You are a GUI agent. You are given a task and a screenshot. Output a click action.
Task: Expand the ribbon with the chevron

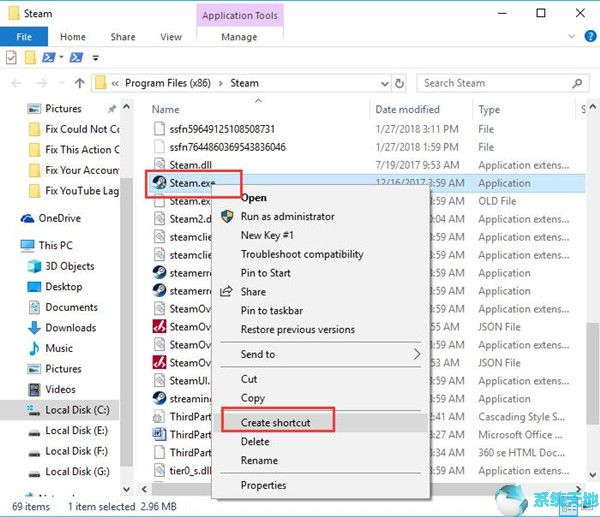[x=572, y=36]
